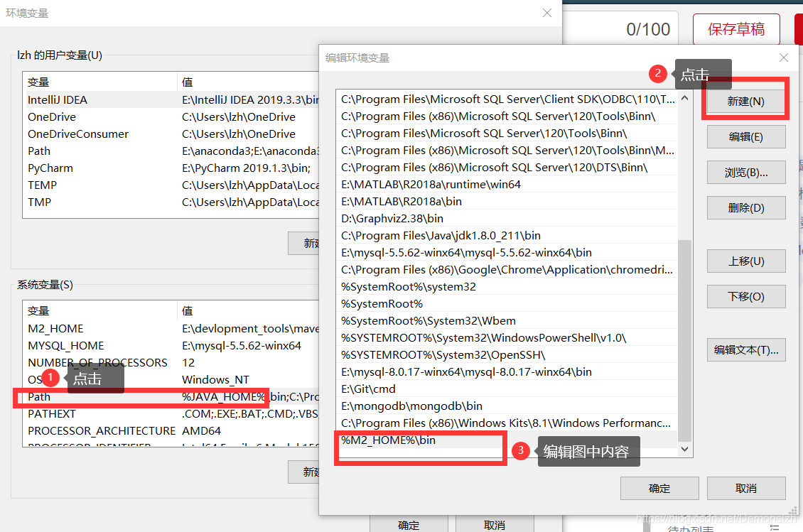Select user variable Path row
Viewport: 803px width, 532px height.
point(171,151)
